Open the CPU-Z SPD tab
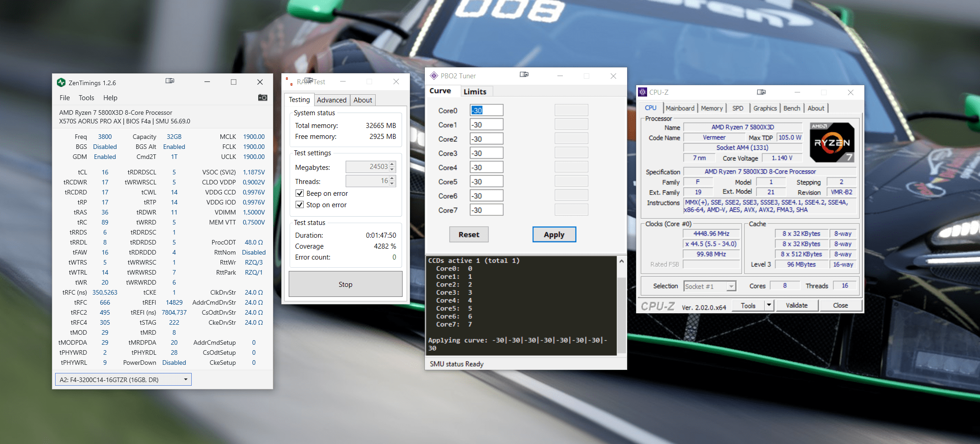The width and height of the screenshot is (980, 444). pos(738,108)
